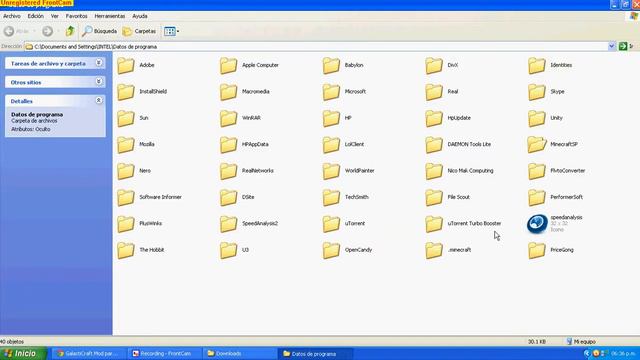Open the Apple Computer folder
The width and height of the screenshot is (640, 360).
point(249,65)
